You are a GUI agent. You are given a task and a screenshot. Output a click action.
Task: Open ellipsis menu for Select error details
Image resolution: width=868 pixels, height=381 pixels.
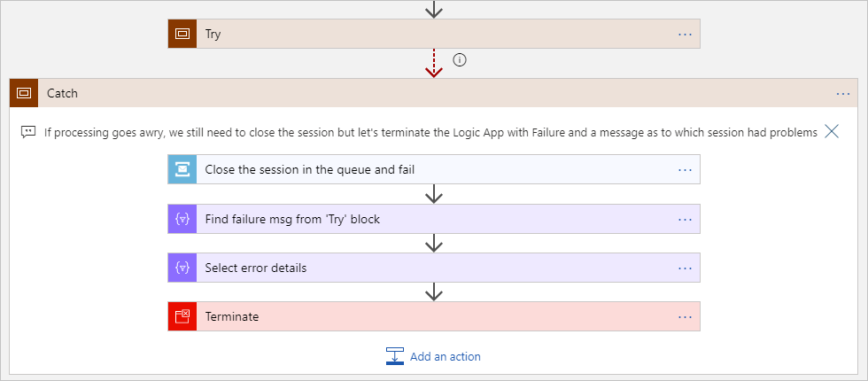tap(685, 268)
